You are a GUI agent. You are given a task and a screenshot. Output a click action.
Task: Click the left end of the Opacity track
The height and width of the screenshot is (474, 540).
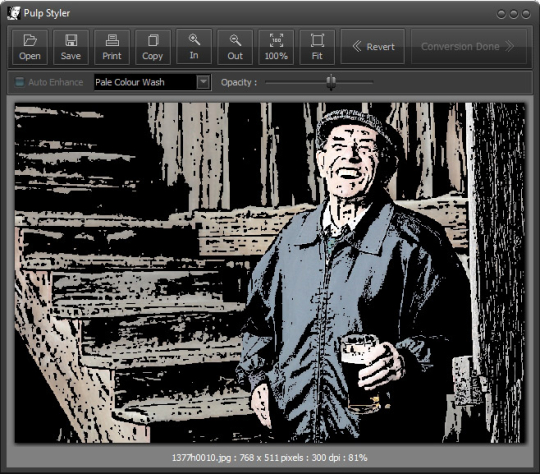click(x=267, y=82)
